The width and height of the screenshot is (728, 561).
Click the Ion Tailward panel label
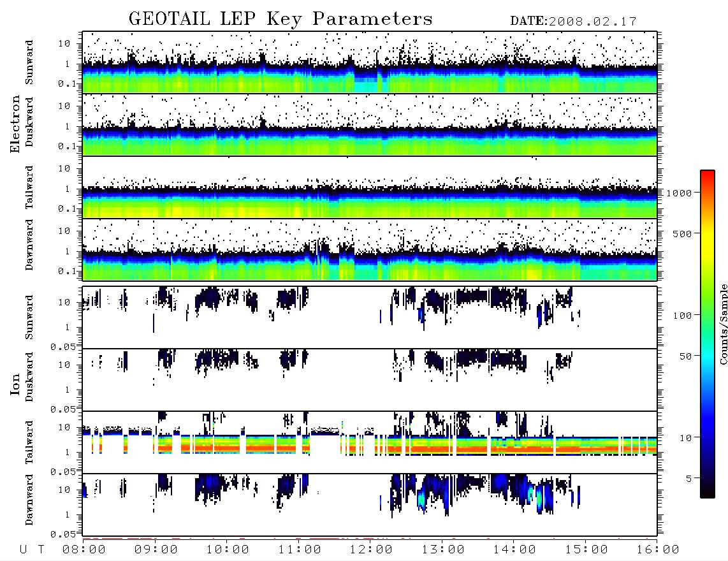point(29,442)
